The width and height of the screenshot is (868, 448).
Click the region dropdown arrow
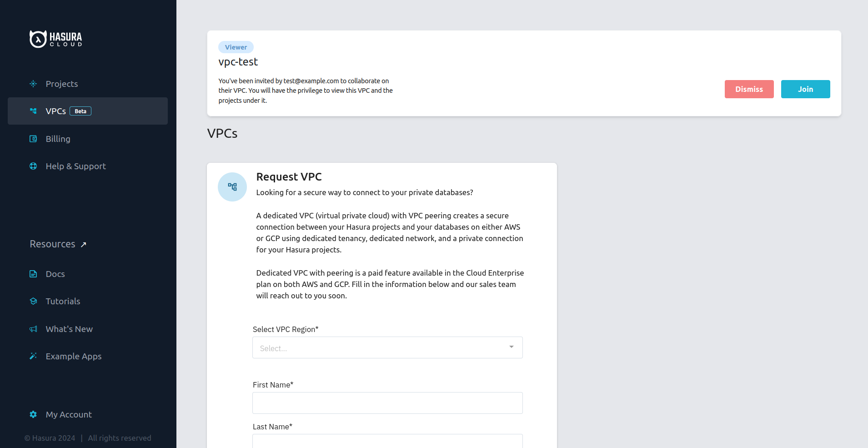click(511, 347)
